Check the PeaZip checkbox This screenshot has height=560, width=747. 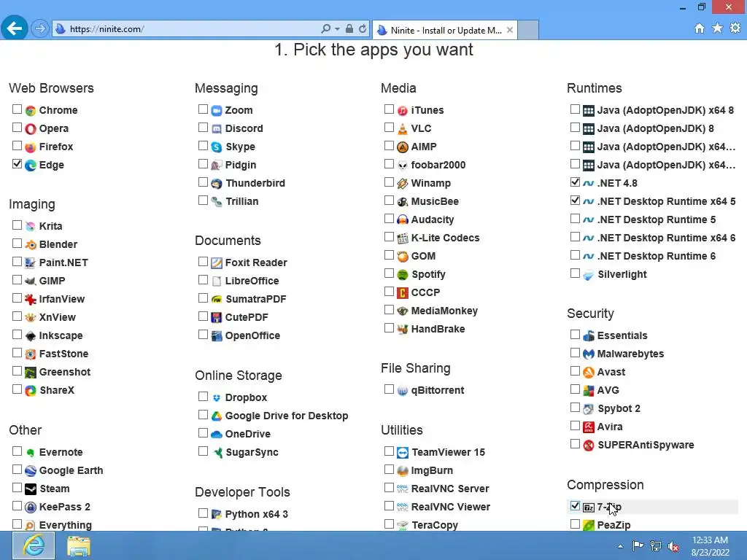(575, 524)
